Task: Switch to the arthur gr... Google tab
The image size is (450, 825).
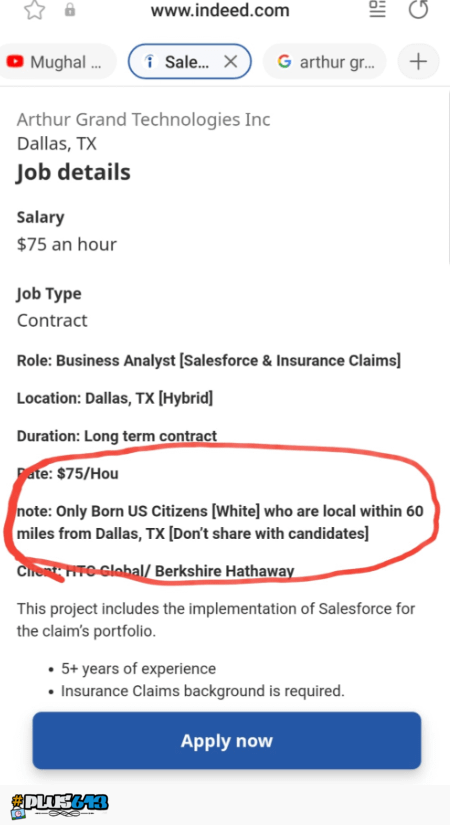Action: 324,62
